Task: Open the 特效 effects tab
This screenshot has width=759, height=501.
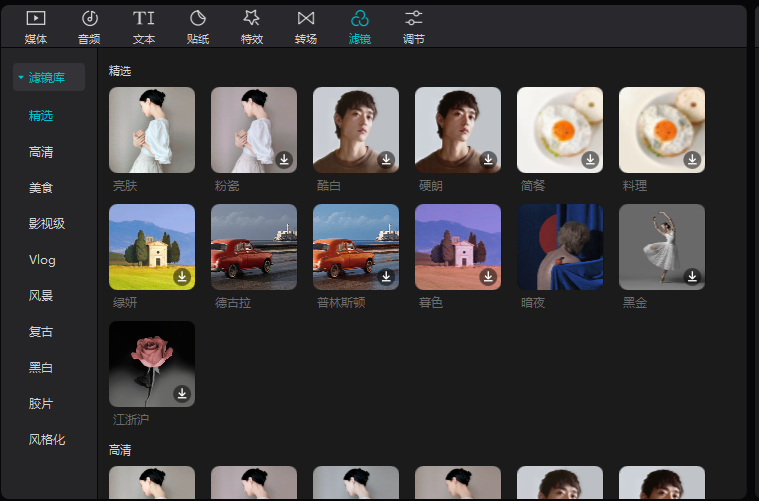Action: 252,28
